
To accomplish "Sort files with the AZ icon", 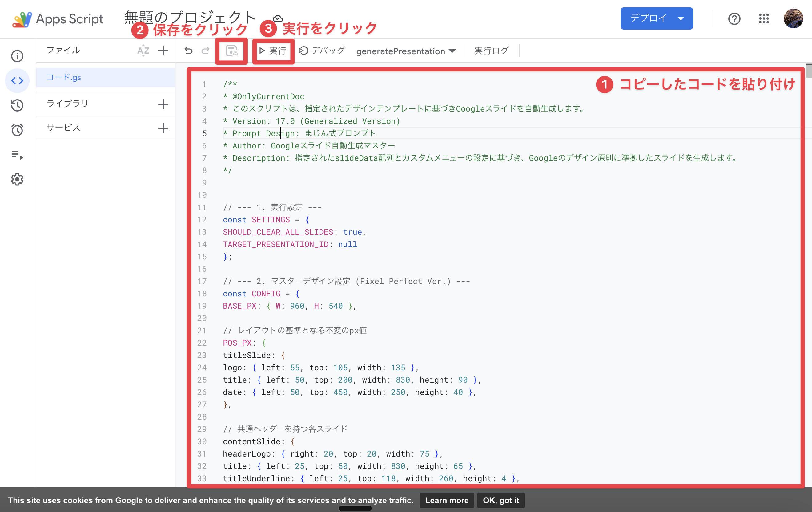I will (143, 51).
